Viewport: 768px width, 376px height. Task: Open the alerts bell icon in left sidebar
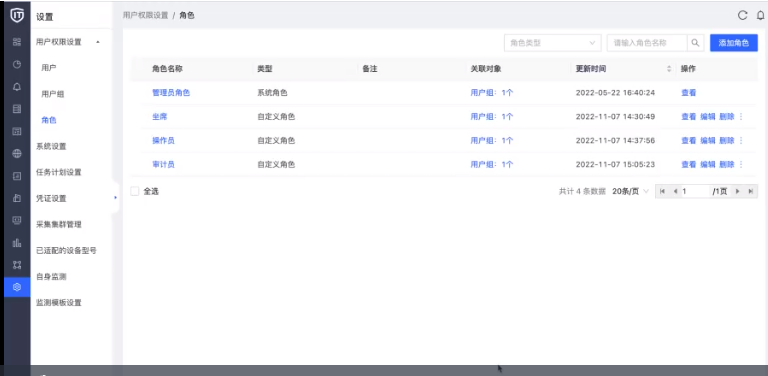[17, 87]
